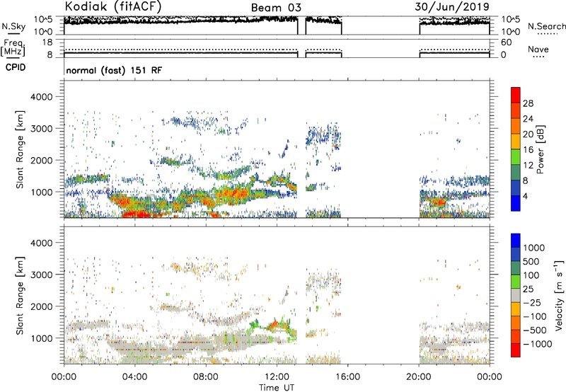The image size is (566, 392).
Task: Click the '16:00' time axis tick label
Action: (x=347, y=377)
